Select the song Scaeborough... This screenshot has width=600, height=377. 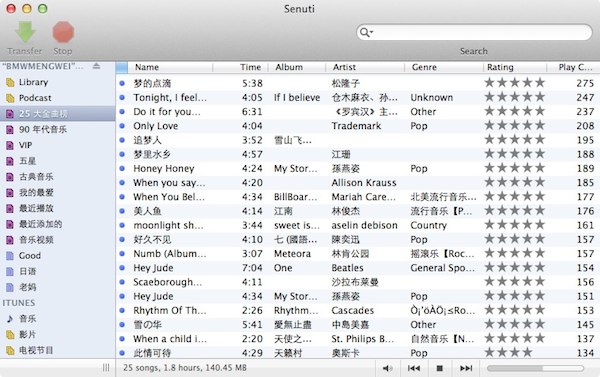(168, 282)
